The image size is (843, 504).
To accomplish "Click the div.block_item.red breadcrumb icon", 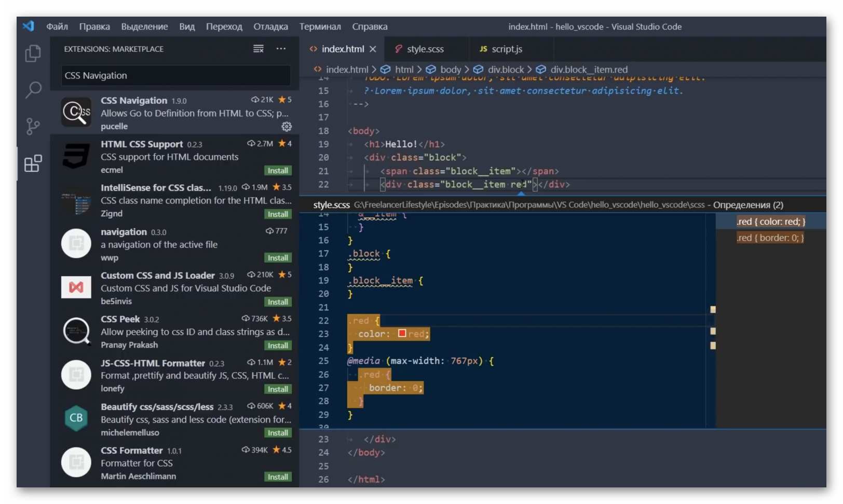I will tap(541, 69).
